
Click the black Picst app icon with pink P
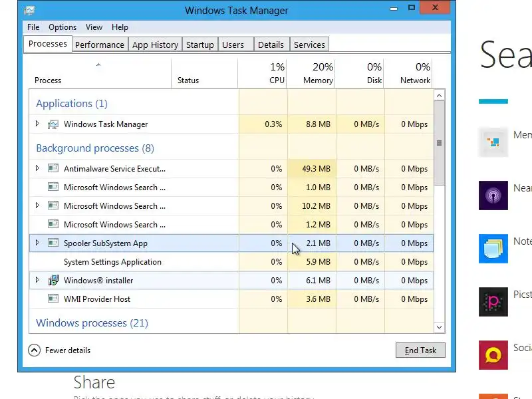(x=493, y=302)
